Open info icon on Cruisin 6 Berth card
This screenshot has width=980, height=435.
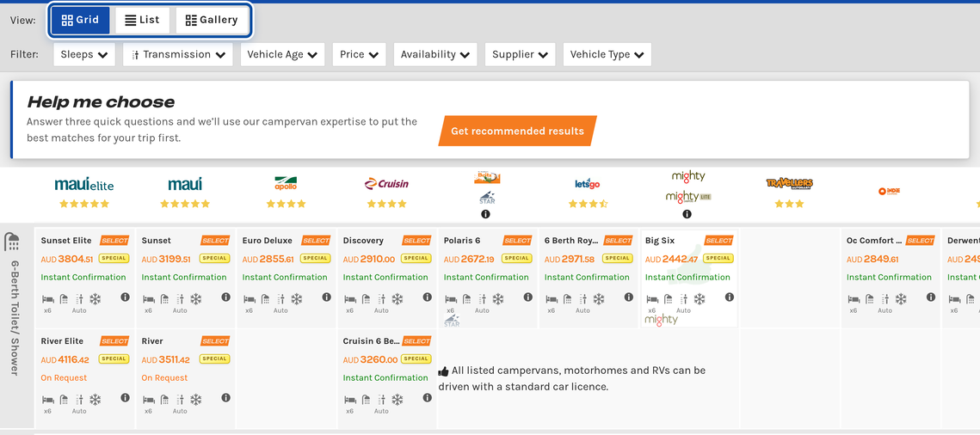click(427, 397)
